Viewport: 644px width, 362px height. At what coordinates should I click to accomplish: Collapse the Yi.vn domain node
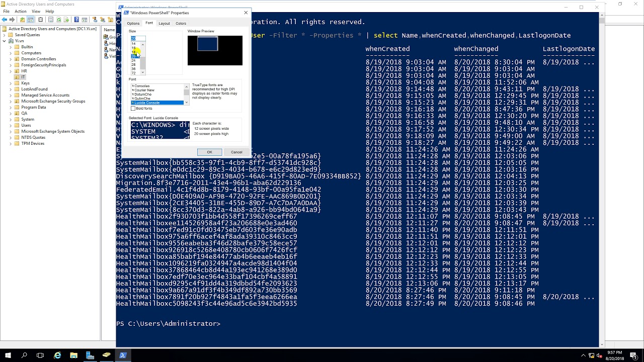coord(4,41)
